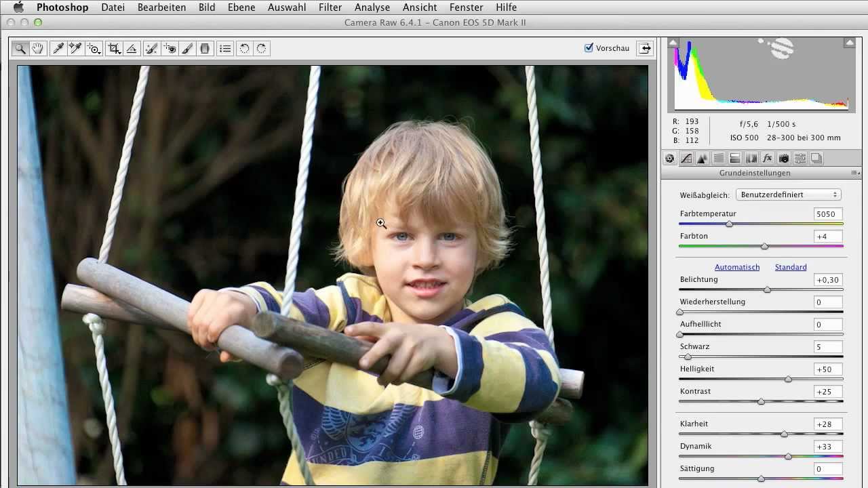Select the Color Sampler tool

tap(75, 48)
